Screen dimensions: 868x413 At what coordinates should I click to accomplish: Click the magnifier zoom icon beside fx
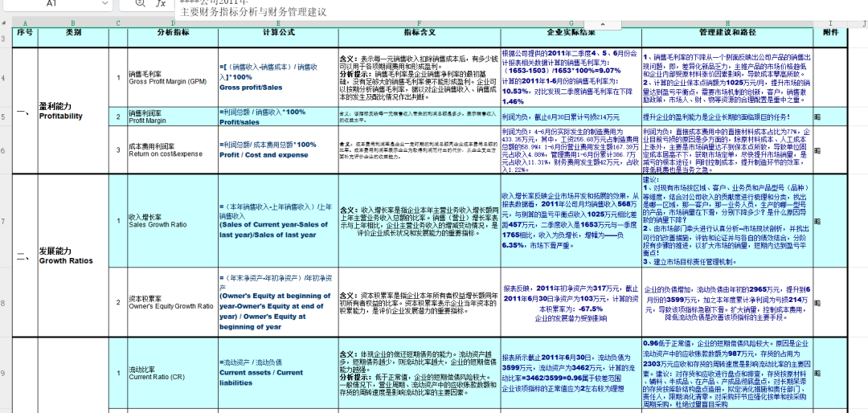coord(140,3)
